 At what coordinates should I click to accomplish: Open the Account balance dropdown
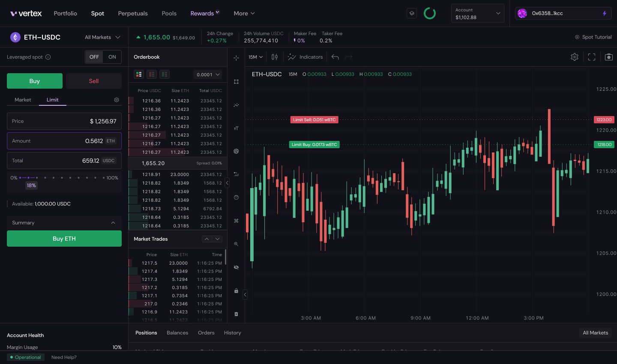coord(478,13)
